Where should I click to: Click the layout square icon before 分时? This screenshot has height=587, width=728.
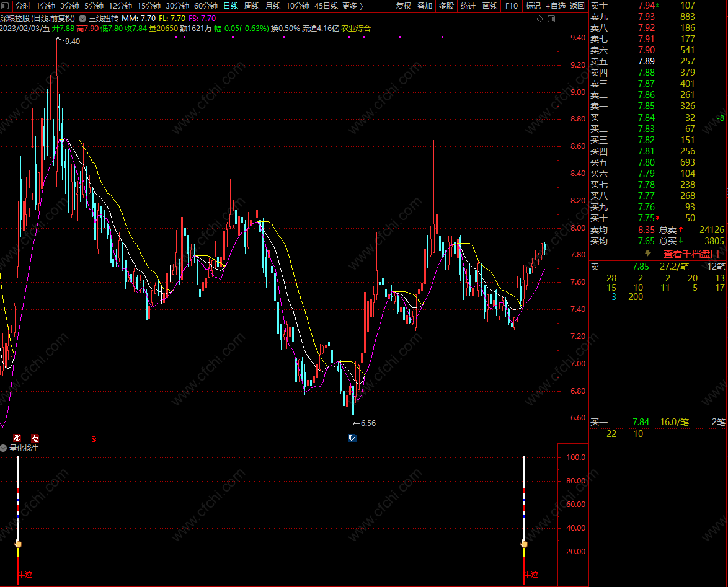pyautogui.click(x=5, y=6)
